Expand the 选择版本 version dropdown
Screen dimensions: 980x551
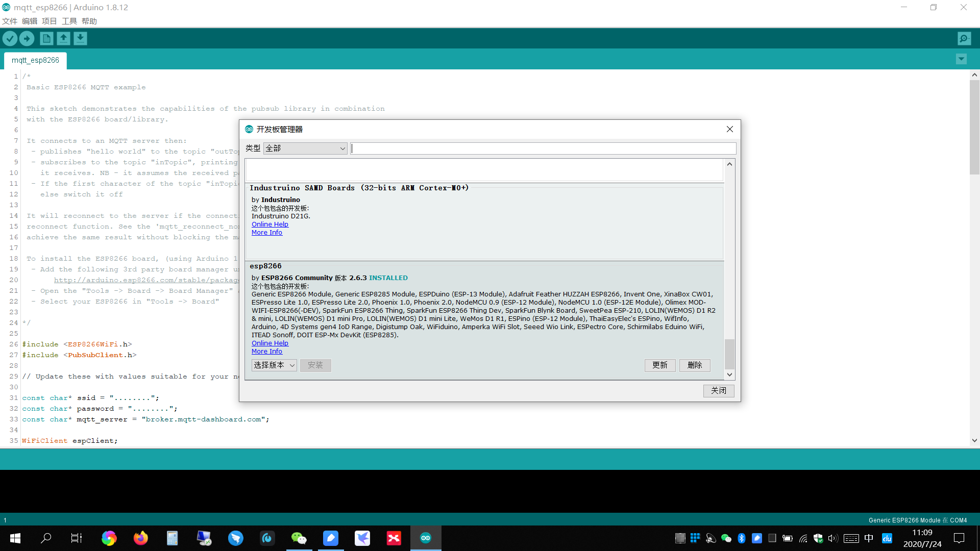[x=274, y=365]
